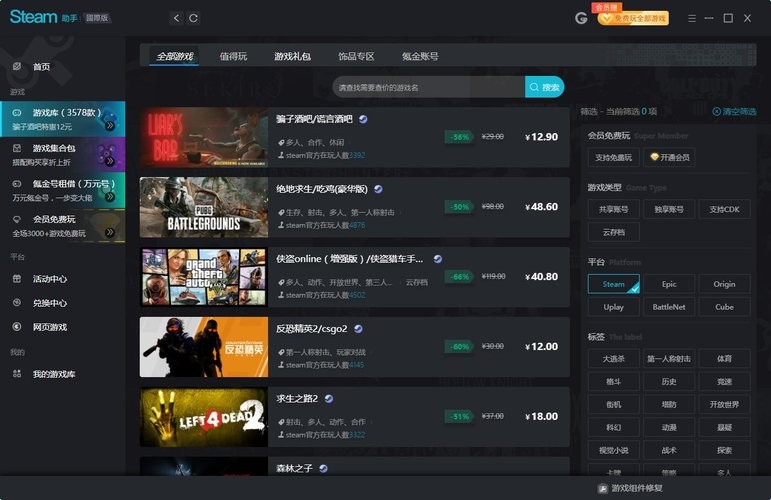Click the 会员免费玩 icon in sidebar

[17, 219]
